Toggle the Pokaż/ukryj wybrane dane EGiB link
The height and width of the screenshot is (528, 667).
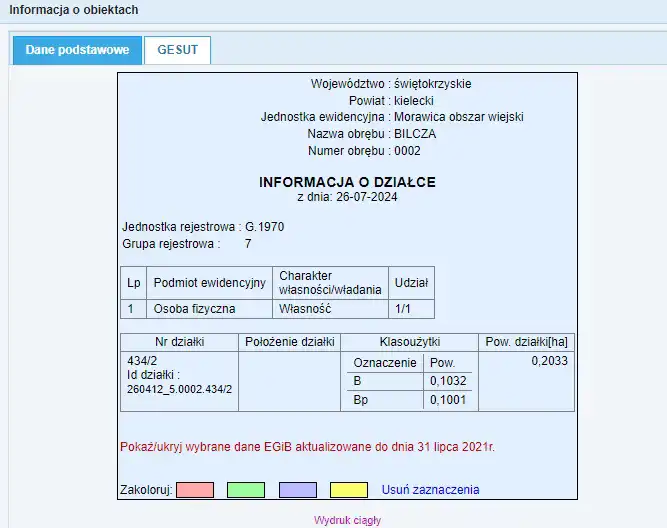[307, 447]
